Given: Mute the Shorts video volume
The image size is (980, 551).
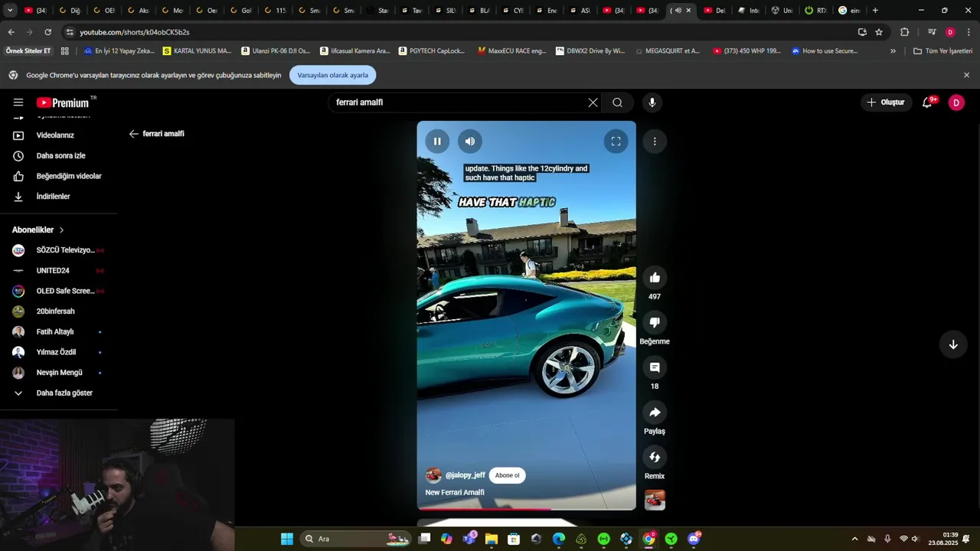Looking at the screenshot, I should point(470,141).
